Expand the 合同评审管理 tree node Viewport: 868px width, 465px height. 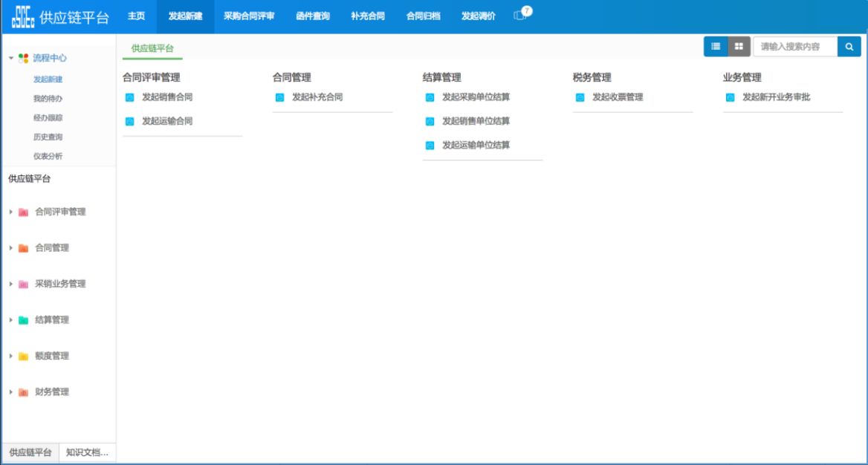pos(11,212)
